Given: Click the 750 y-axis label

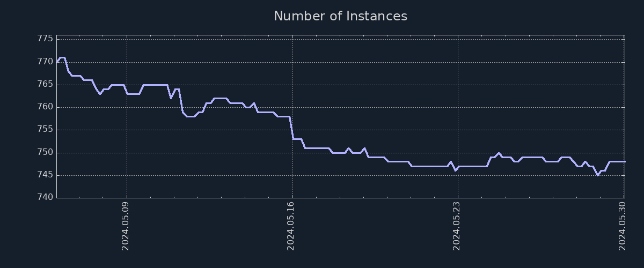Looking at the screenshot, I should coord(45,152).
